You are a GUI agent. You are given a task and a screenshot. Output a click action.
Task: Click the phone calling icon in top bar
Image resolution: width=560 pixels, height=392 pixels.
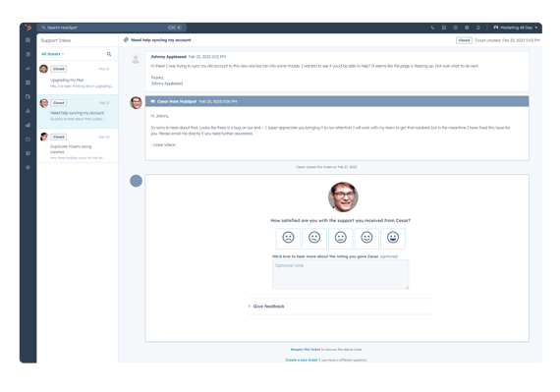point(432,28)
